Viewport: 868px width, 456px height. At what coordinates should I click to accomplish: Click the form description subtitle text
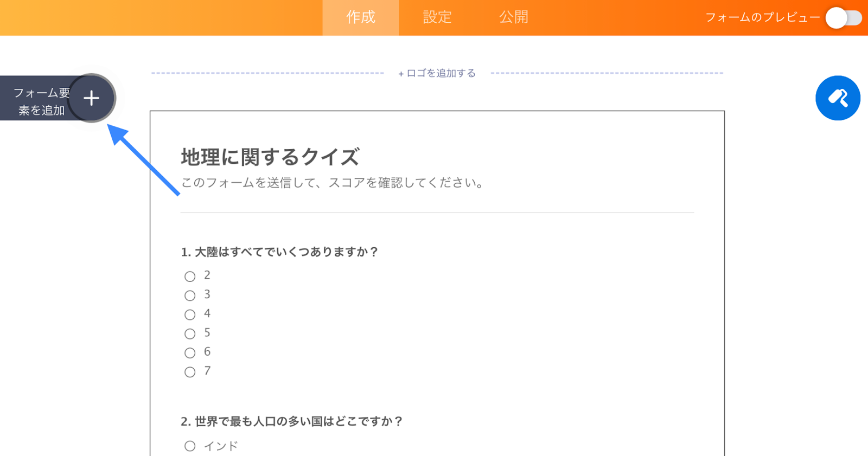tap(332, 183)
